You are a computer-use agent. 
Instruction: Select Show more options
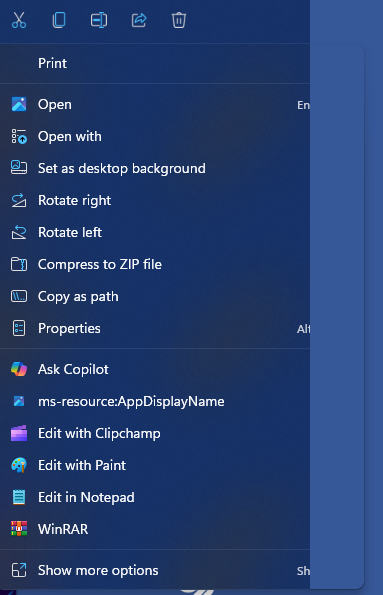click(x=155, y=570)
